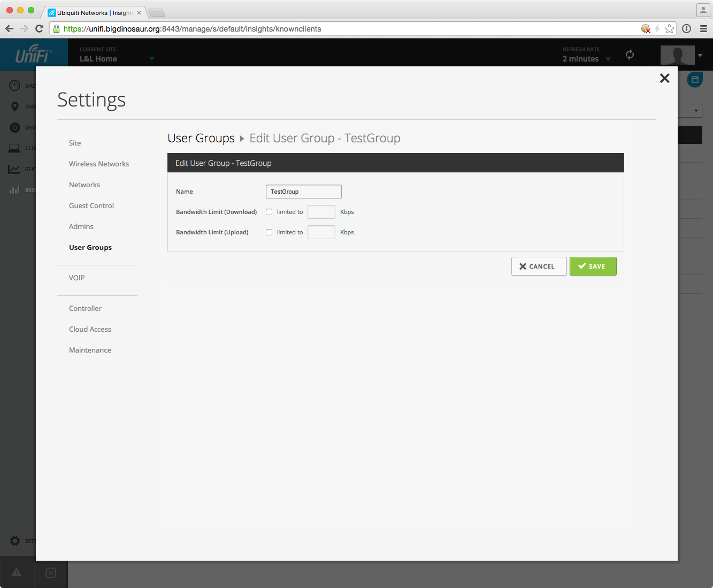Screen dimensions: 713x588
Task: Enable download bandwidth limit checkbox
Action: [x=269, y=212]
